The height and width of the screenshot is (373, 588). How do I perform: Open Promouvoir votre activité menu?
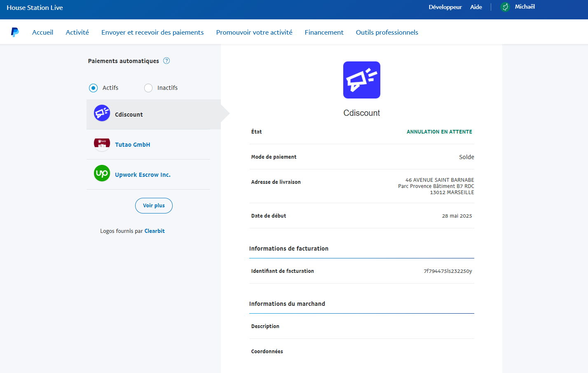tap(254, 32)
